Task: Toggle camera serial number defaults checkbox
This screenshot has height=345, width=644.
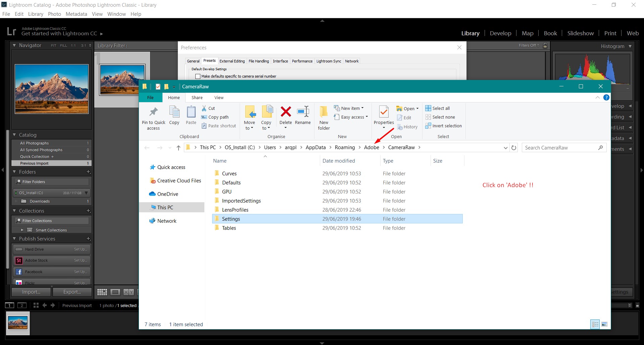Action: [198, 76]
